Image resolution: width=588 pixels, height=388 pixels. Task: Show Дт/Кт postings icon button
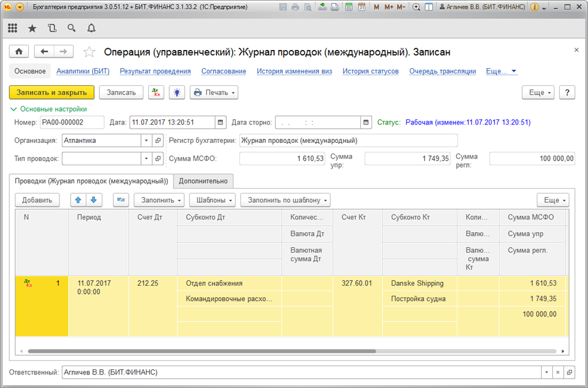point(156,92)
